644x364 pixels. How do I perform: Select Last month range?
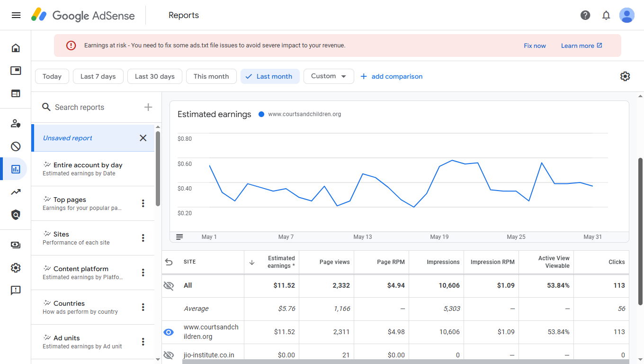pyautogui.click(x=270, y=76)
